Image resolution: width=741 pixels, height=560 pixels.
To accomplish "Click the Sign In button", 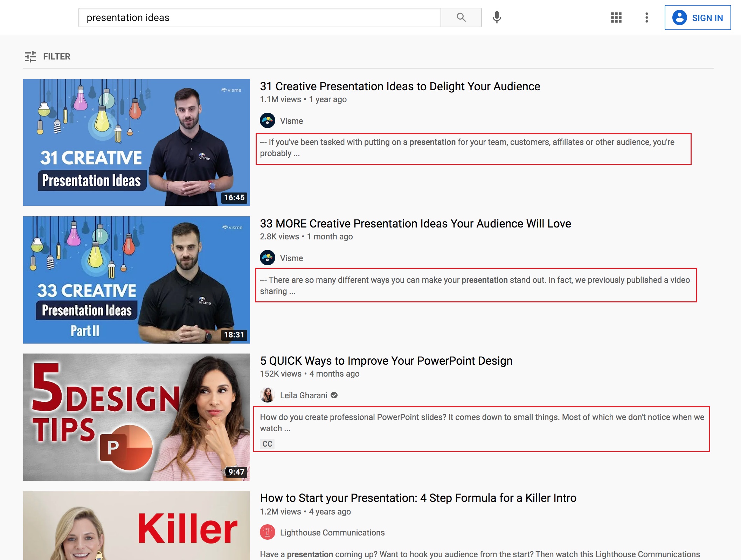I will pos(698,17).
